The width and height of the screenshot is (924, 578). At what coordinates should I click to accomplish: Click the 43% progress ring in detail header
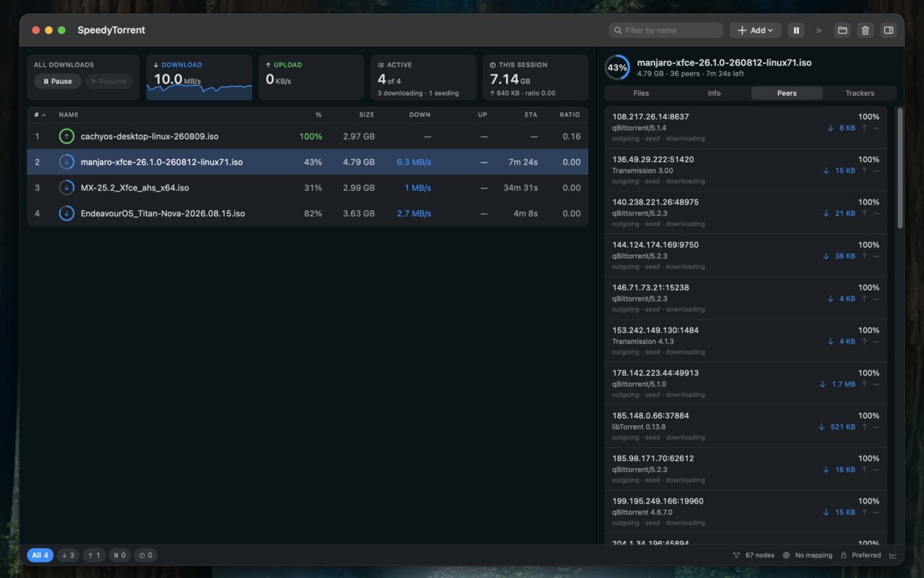click(x=617, y=68)
